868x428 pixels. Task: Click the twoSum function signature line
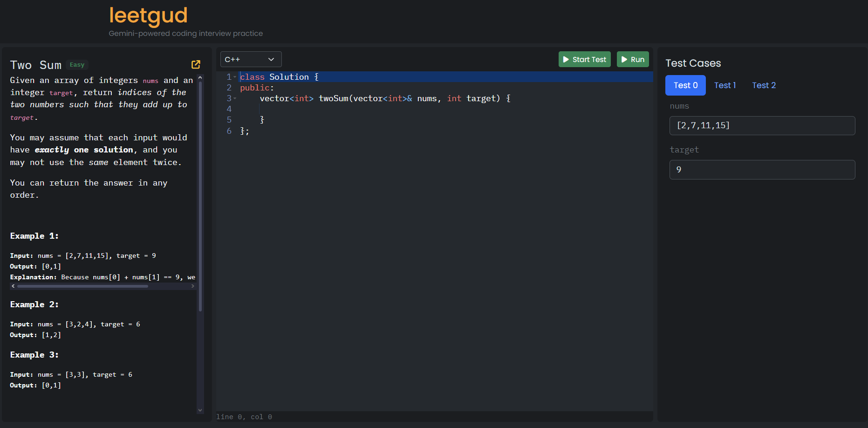tap(385, 98)
